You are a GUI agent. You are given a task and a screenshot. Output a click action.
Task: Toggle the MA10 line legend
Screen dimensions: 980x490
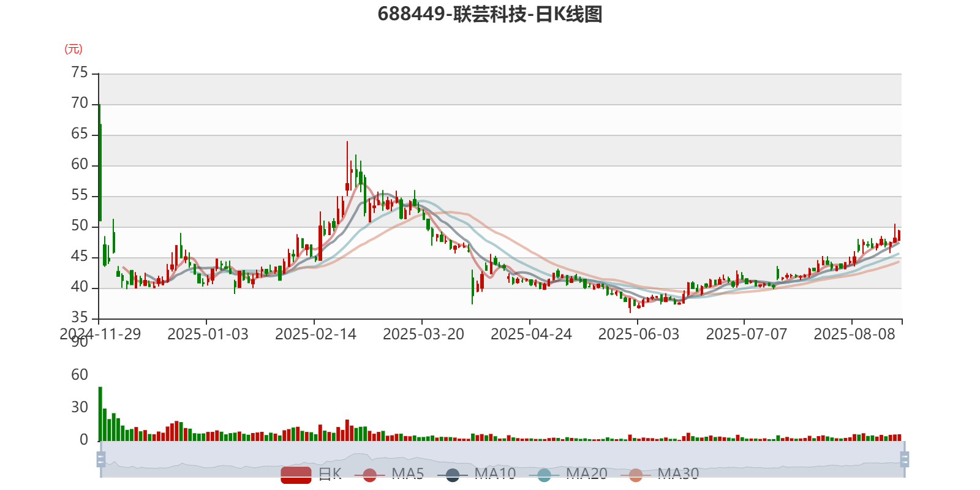click(x=477, y=474)
